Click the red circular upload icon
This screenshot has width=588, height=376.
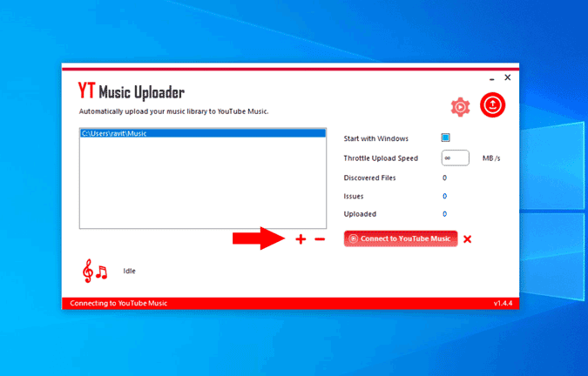pyautogui.click(x=492, y=104)
